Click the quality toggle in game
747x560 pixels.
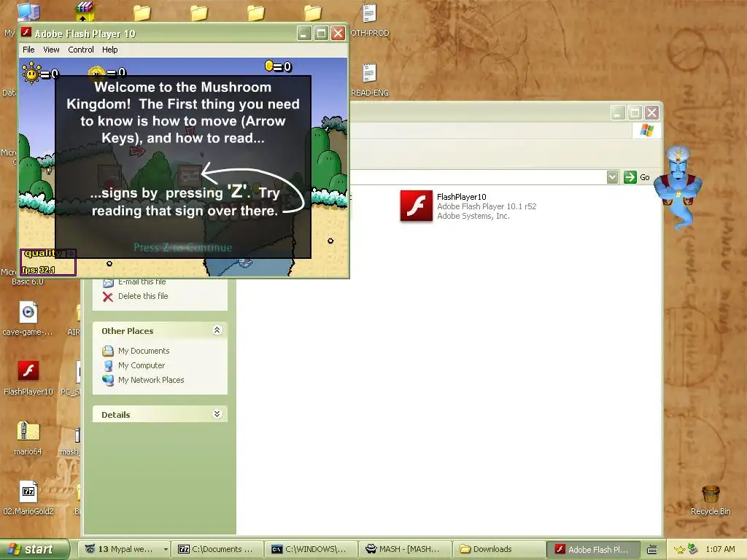[x=47, y=253]
